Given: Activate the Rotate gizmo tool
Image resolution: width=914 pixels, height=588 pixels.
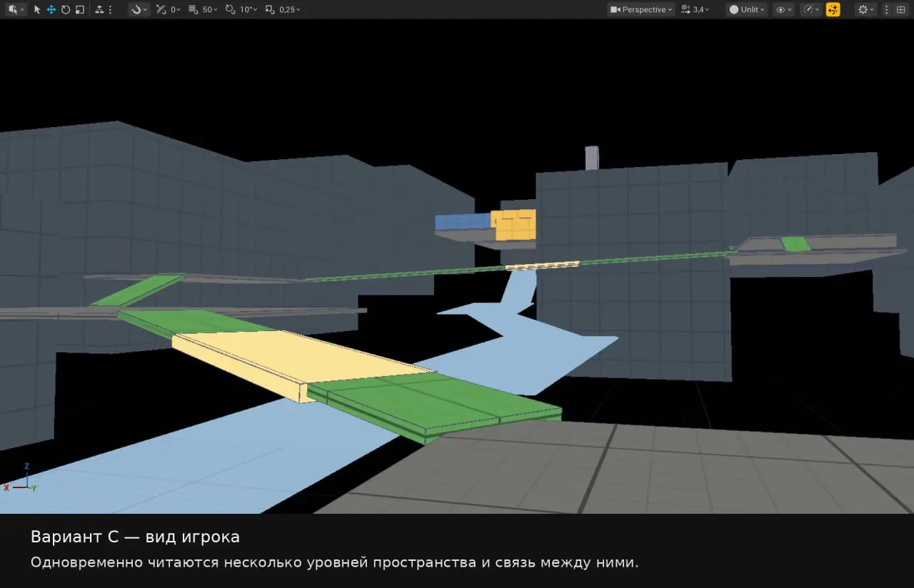Looking at the screenshot, I should coord(66,10).
